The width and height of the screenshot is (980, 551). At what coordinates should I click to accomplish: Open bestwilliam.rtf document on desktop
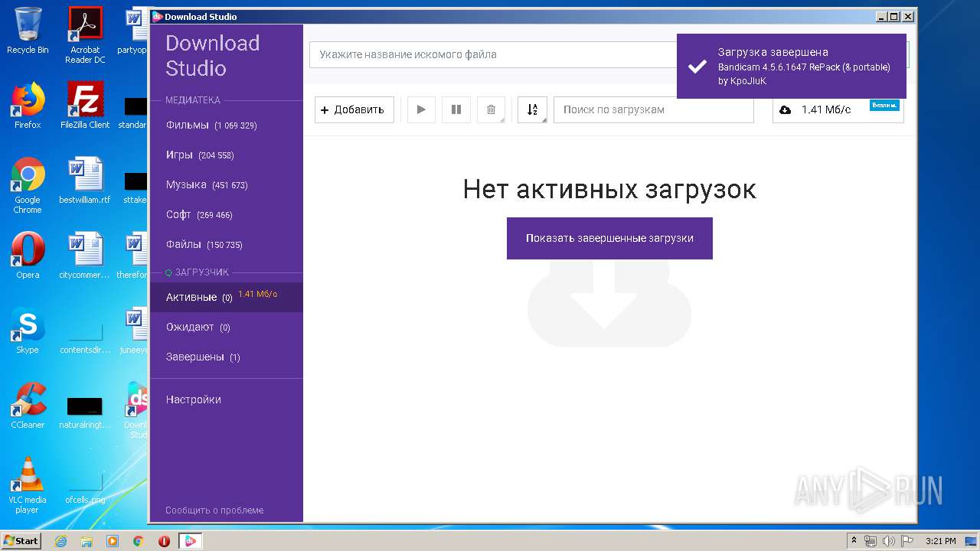point(85,181)
